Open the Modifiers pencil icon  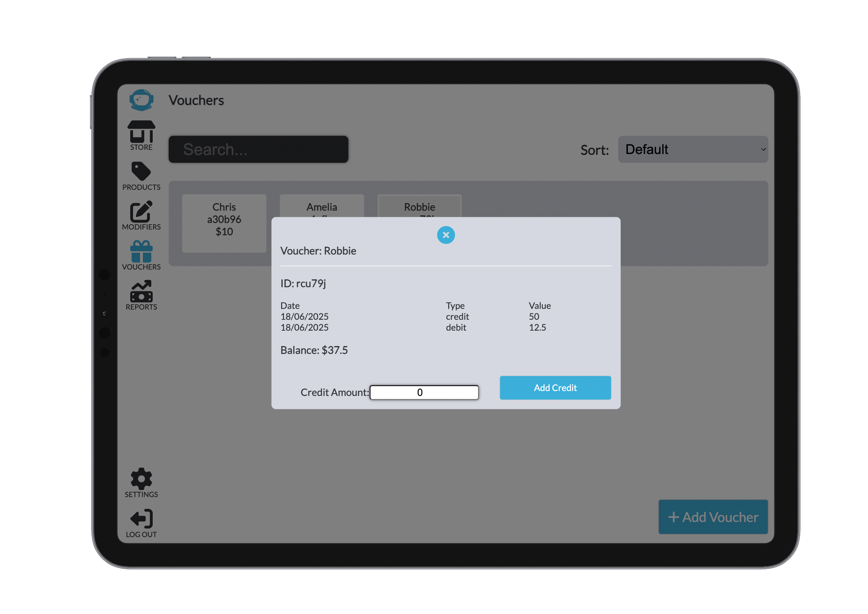pyautogui.click(x=141, y=211)
